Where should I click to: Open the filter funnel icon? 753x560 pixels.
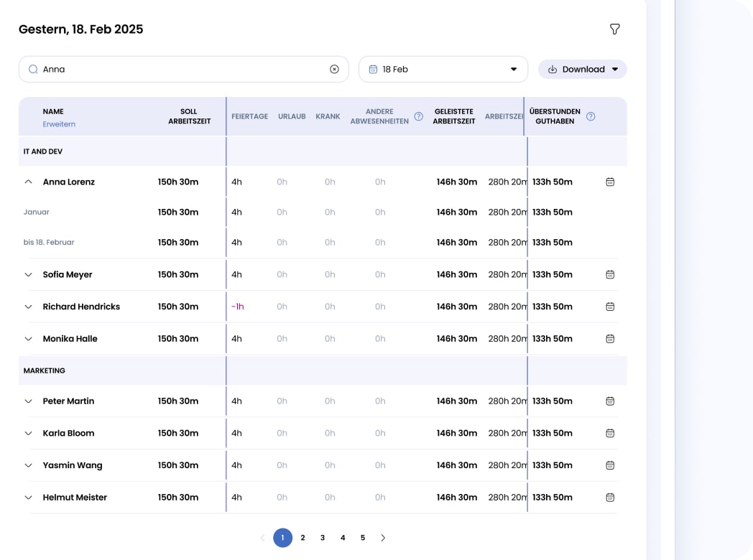(x=614, y=29)
